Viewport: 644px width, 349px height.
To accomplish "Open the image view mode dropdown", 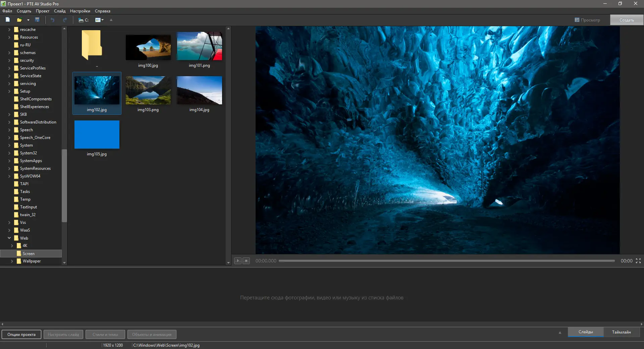I will [99, 20].
